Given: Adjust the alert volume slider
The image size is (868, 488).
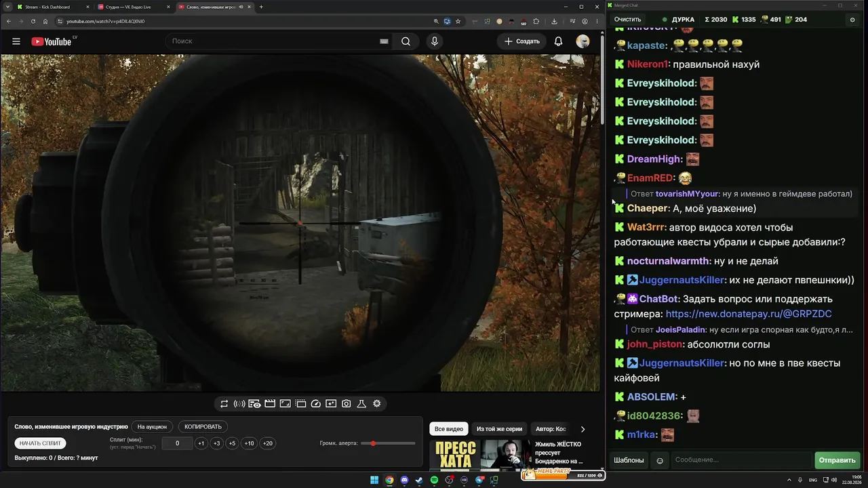Looking at the screenshot, I should 388,443.
